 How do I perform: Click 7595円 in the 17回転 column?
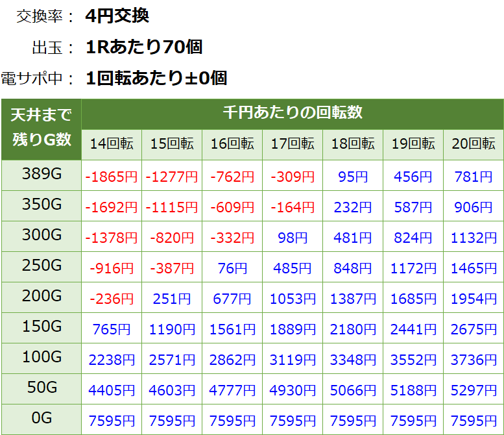(x=293, y=419)
